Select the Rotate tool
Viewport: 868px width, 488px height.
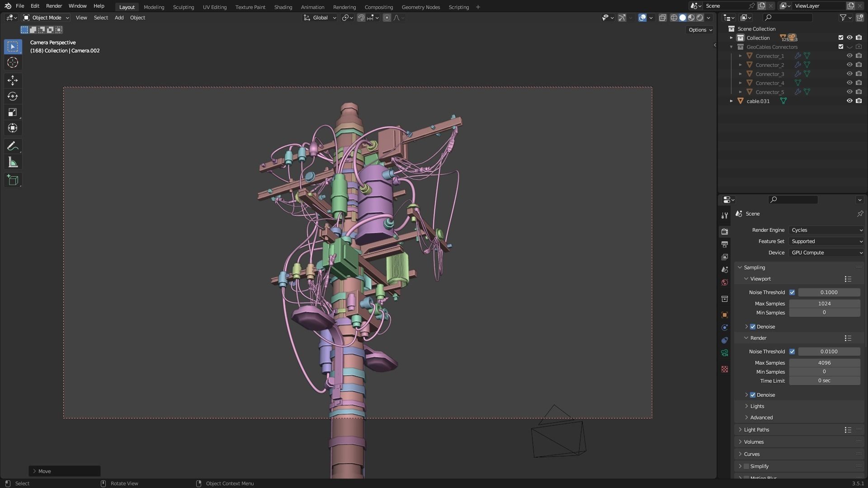[13, 96]
